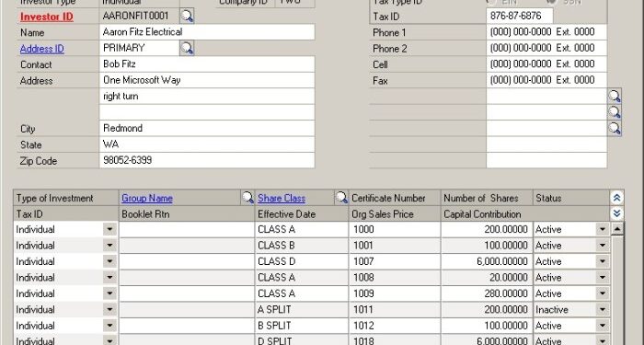Open investment type dropdown for certificate 1001
Viewport: 644px width, 345px height.
pos(109,246)
